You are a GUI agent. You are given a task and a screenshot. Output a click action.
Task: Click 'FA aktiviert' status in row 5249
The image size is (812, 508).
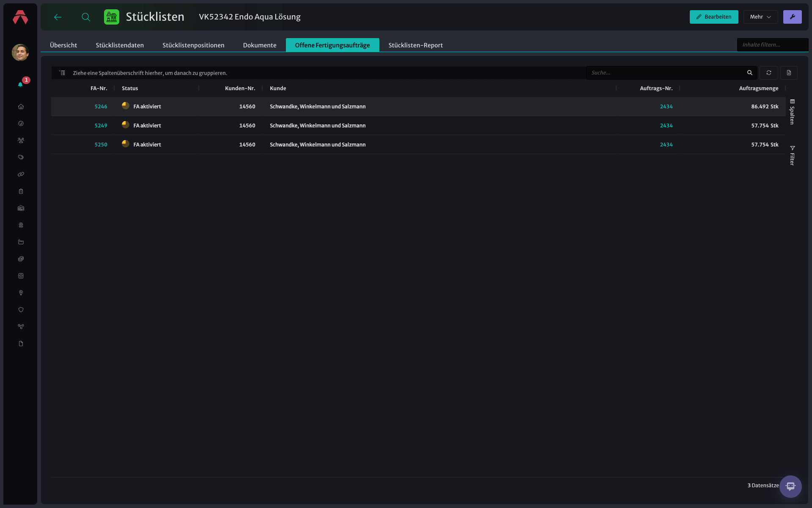click(147, 125)
